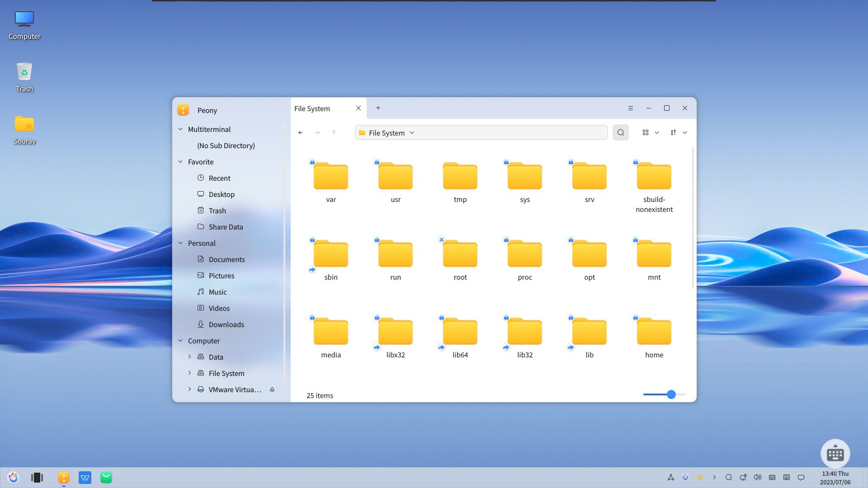The height and width of the screenshot is (488, 868).
Task: Open the view type dropdown arrow
Action: pyautogui.click(x=657, y=132)
